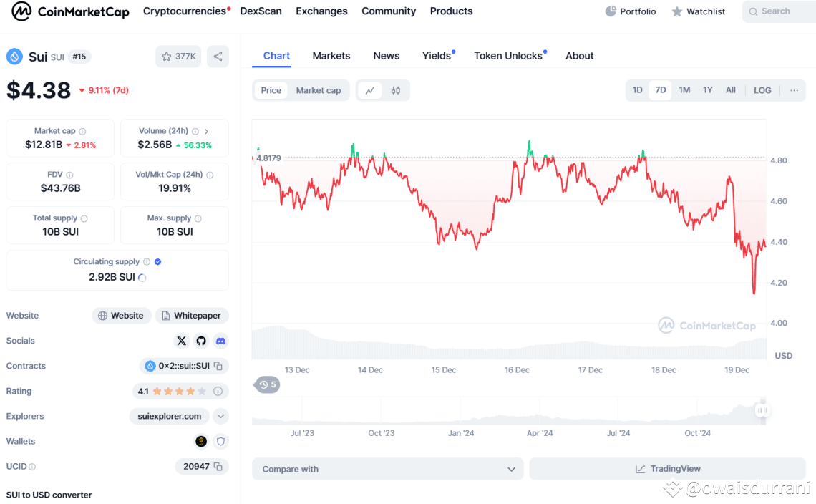
Task: Open the Exchanges menu
Action: pyautogui.click(x=321, y=11)
